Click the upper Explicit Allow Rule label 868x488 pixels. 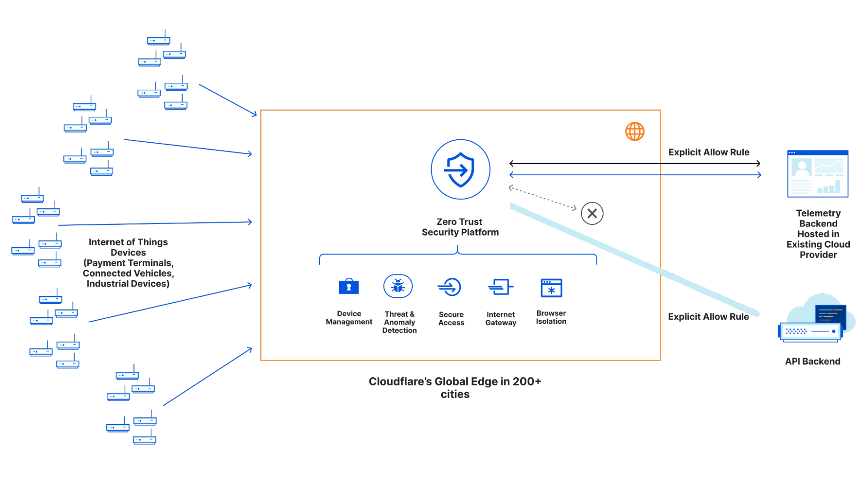coord(709,152)
